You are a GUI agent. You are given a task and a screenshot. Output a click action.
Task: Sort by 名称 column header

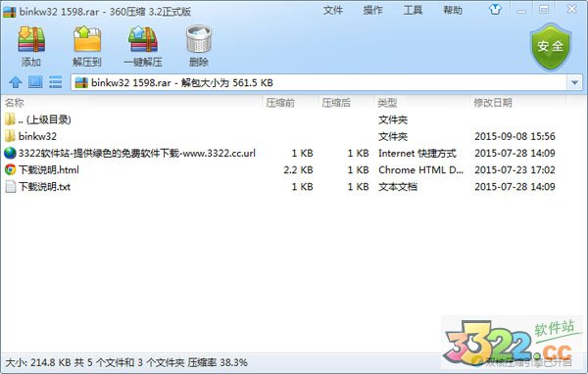(x=15, y=102)
